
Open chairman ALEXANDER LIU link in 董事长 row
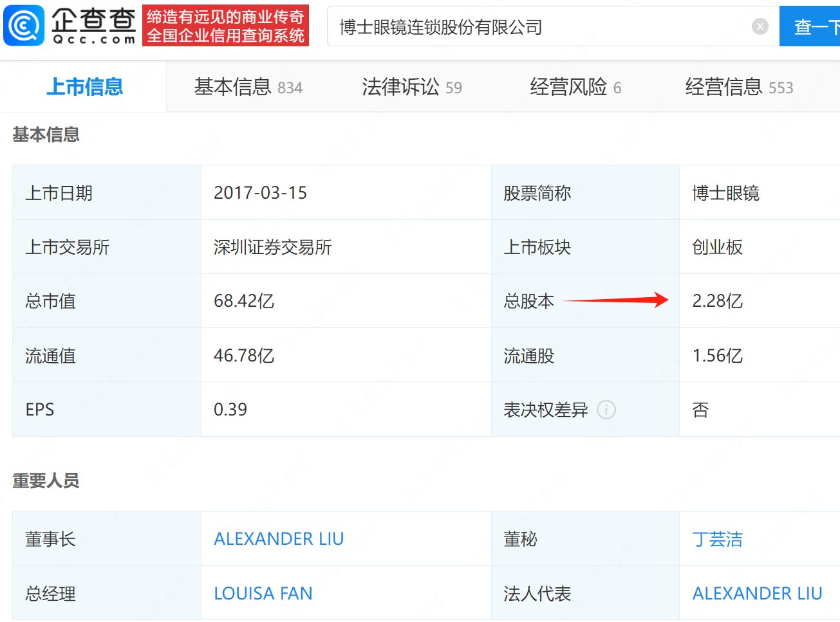click(279, 539)
